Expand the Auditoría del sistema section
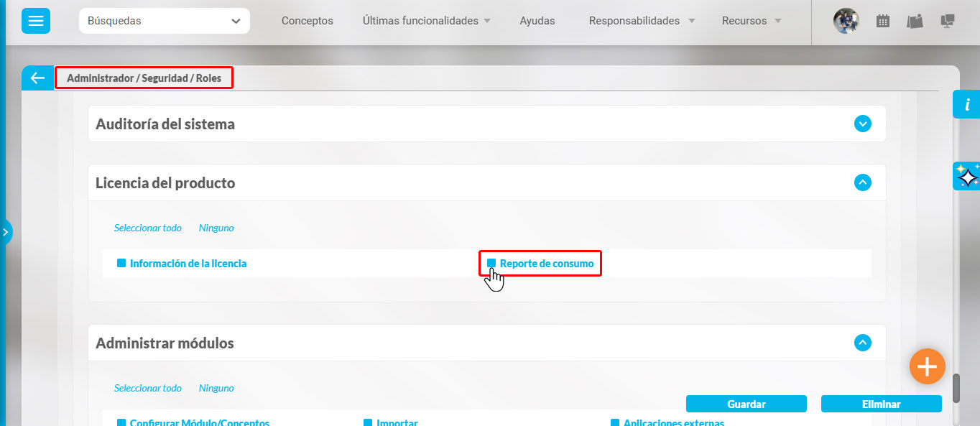The image size is (980, 426). 862,124
